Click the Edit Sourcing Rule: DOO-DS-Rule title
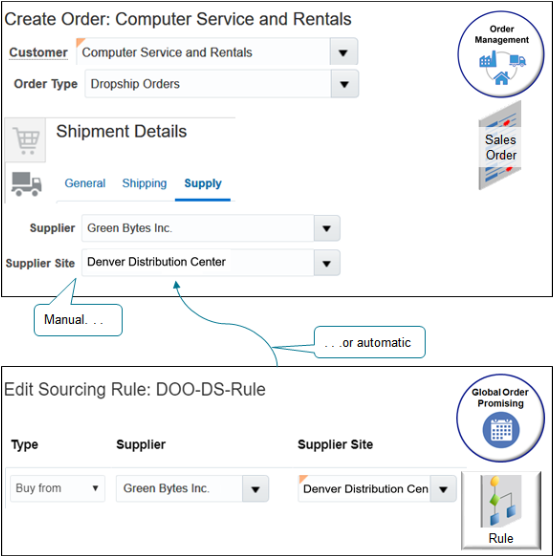 (x=135, y=389)
